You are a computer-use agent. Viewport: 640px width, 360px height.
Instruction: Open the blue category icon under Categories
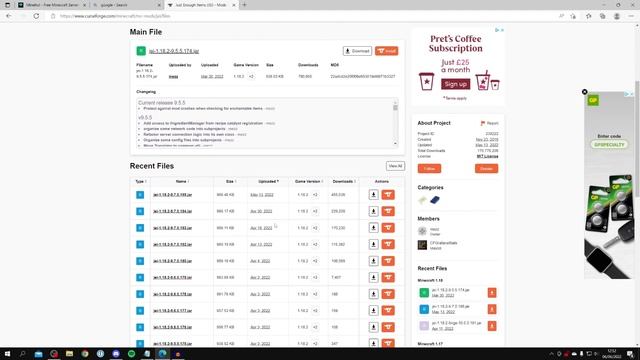435,200
